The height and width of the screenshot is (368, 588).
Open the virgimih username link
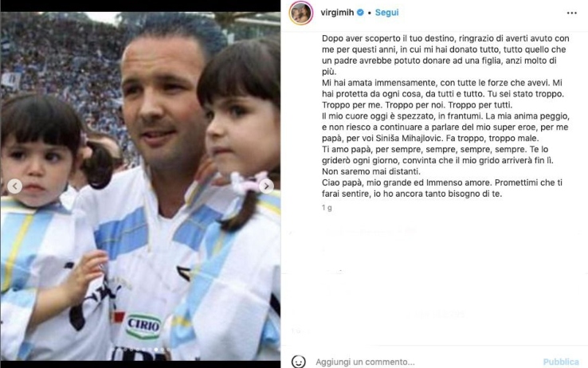point(337,13)
